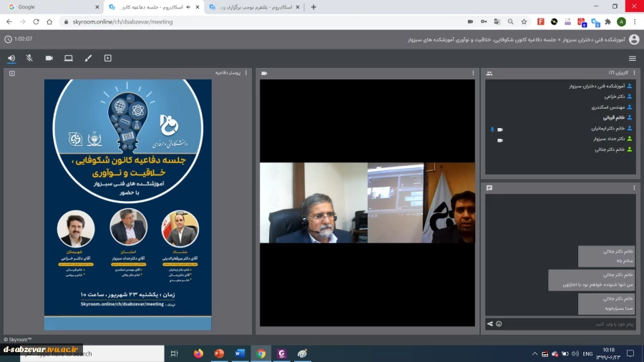Image resolution: width=644 pixels, height=362 pixels.
Task: Open the Chrome three-dot menu
Action: (x=635, y=21)
